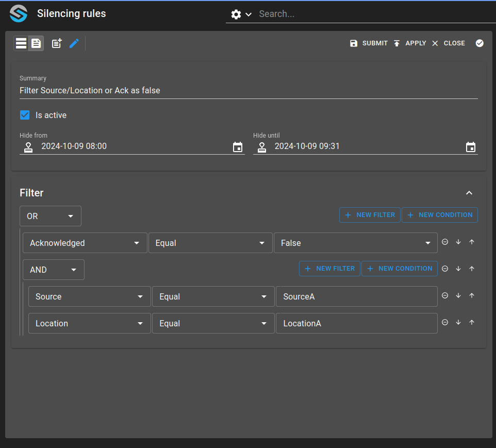Switch to list view icon
This screenshot has width=496, height=448.
(x=21, y=43)
